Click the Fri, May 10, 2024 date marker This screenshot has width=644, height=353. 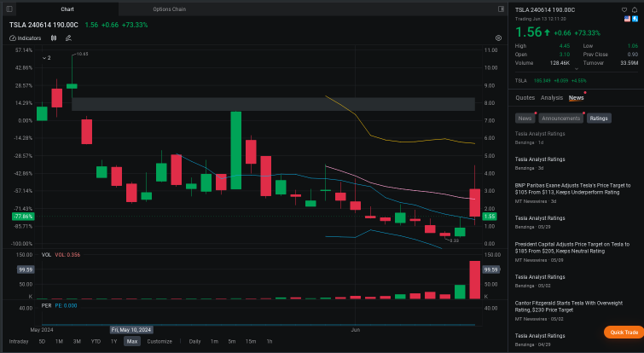coord(131,330)
